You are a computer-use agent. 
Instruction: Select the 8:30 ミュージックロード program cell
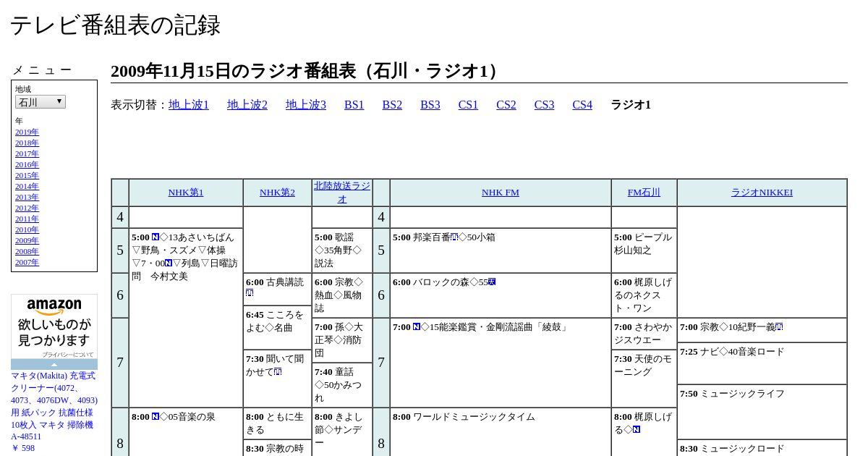click(762, 448)
